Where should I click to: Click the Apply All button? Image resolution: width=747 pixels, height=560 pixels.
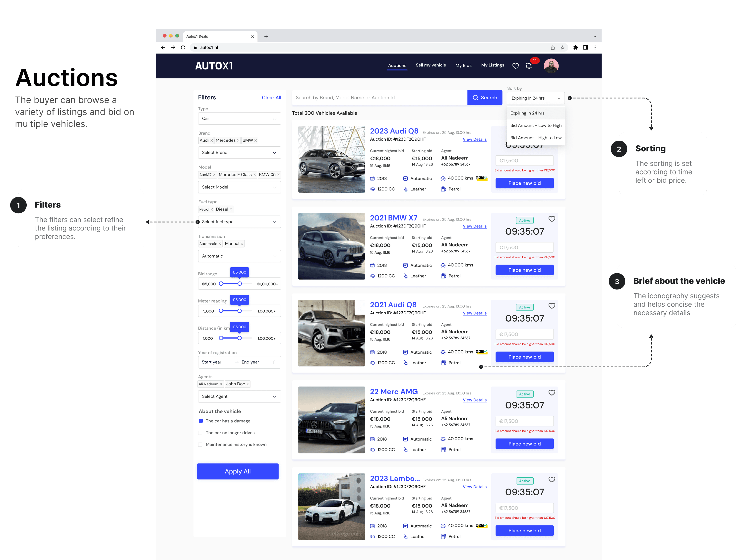(238, 471)
